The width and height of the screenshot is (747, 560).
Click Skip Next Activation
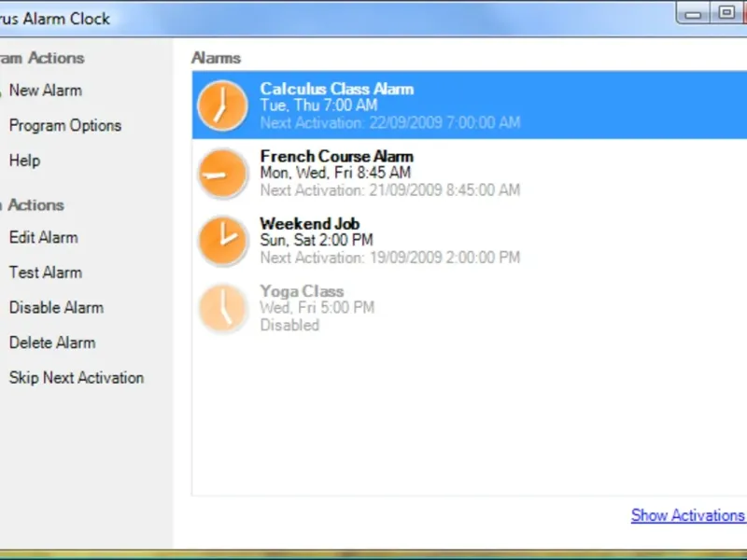coord(77,378)
